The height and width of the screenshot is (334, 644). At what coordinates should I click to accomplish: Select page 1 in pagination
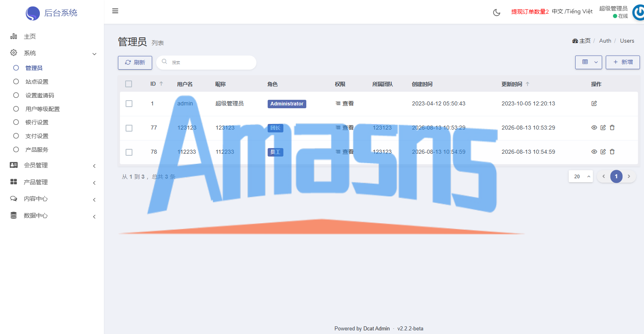click(x=616, y=176)
